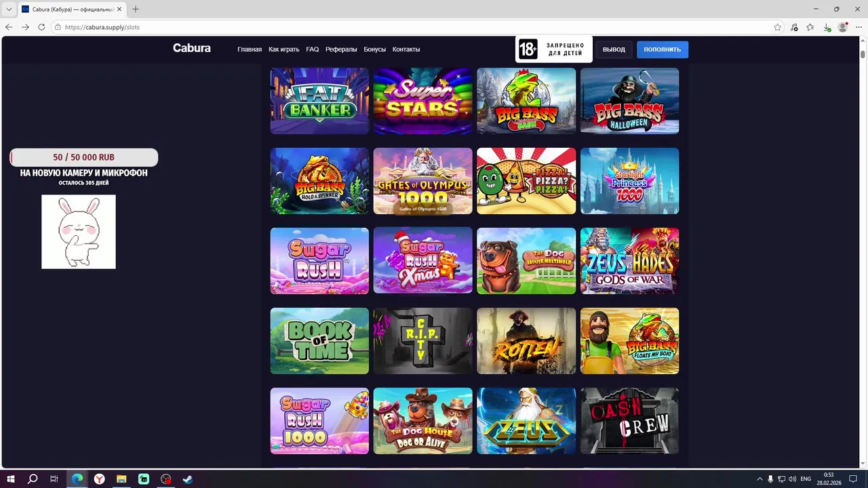Click the dancing bunny image widget
The image size is (868, 488).
(79, 232)
